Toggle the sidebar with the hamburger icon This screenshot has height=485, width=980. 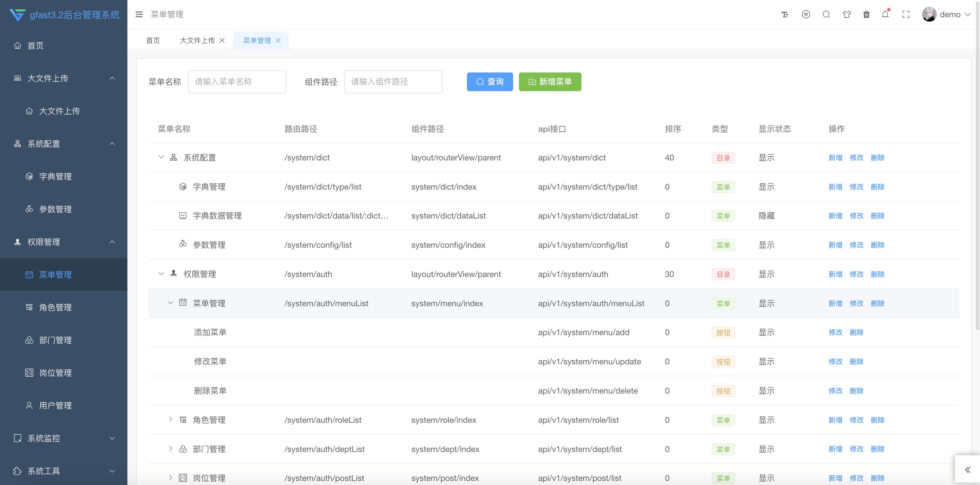(139, 14)
